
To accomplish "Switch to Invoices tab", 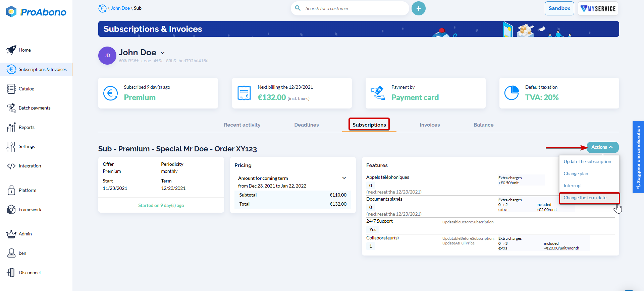I will click(430, 125).
